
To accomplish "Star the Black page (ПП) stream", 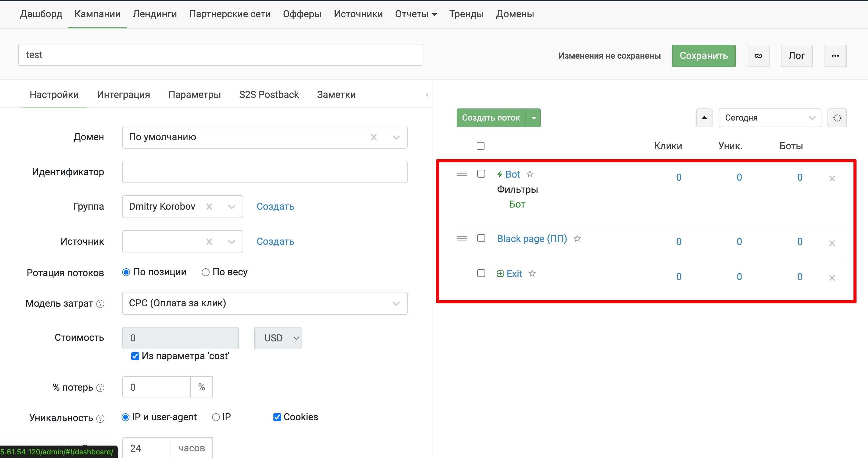I will click(x=577, y=239).
